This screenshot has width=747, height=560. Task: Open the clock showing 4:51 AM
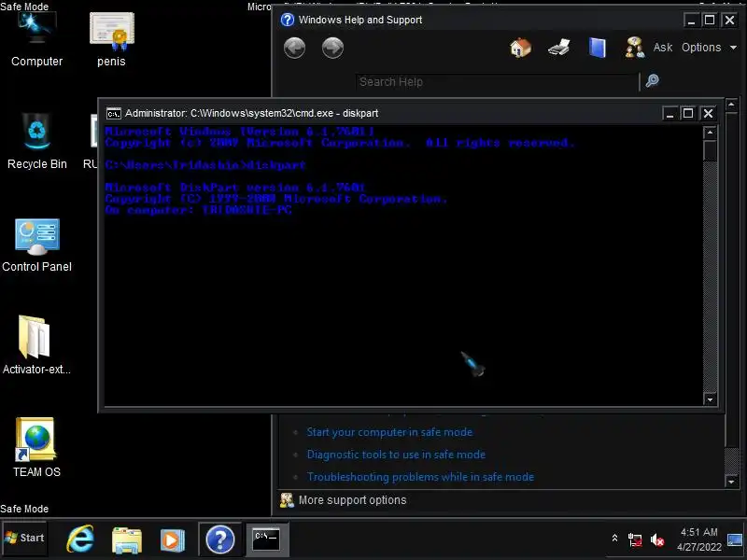click(x=698, y=539)
